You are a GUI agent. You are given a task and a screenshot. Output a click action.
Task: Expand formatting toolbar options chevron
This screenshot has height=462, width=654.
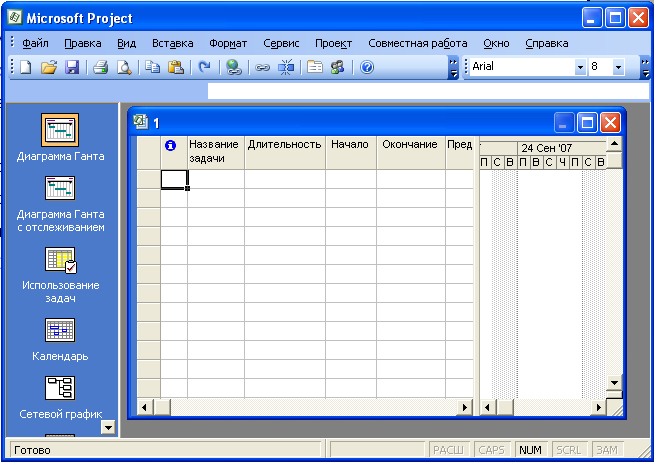(x=645, y=68)
